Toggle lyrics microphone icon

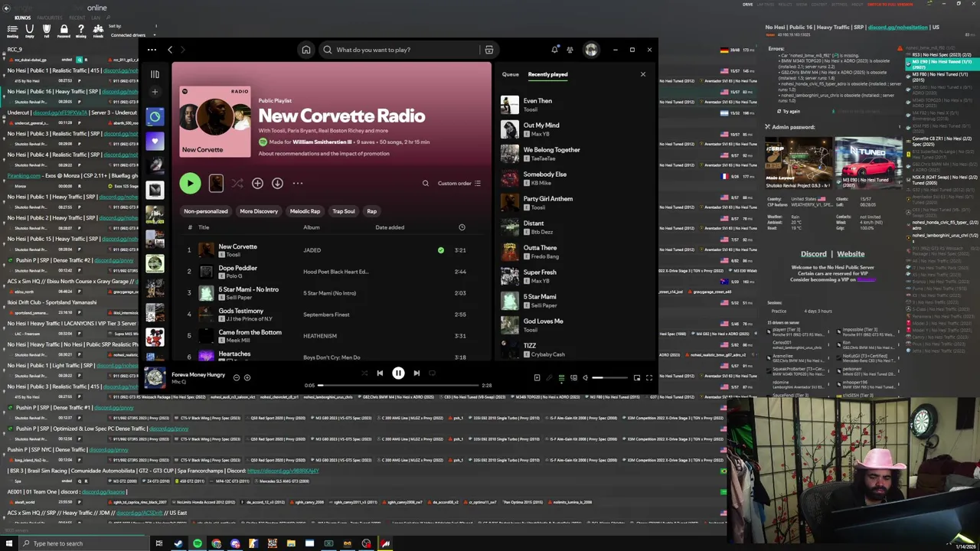point(549,377)
